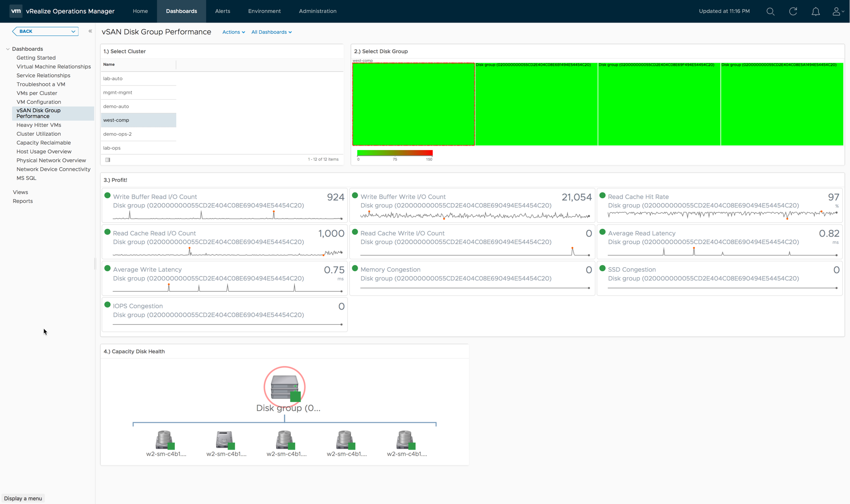Select the second w2-sm-c4b1 disk icon

[225, 440]
